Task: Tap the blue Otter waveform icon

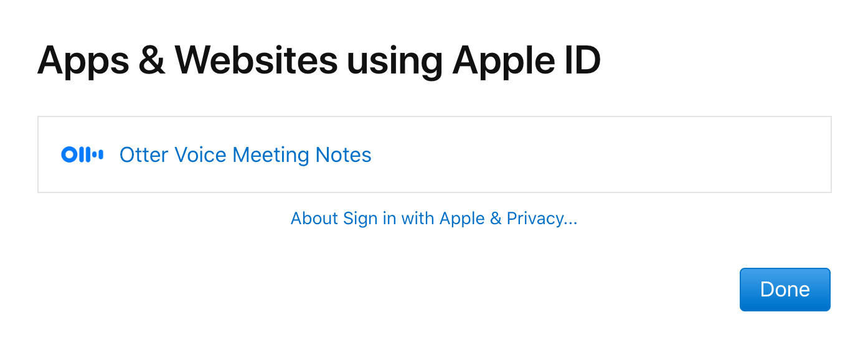Action: 82,155
